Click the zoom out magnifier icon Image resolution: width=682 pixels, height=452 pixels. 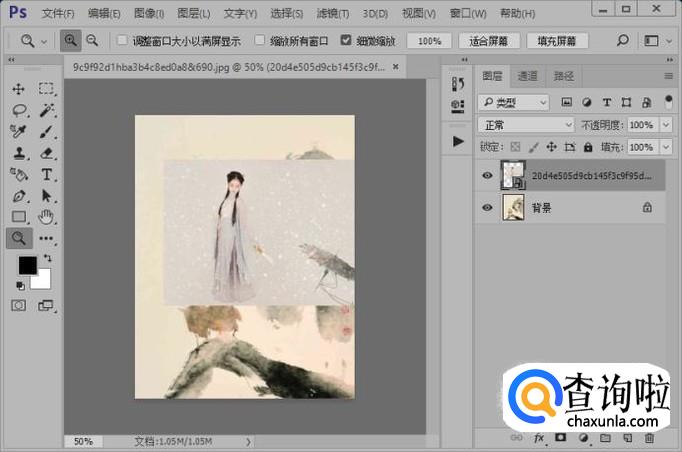coord(92,41)
